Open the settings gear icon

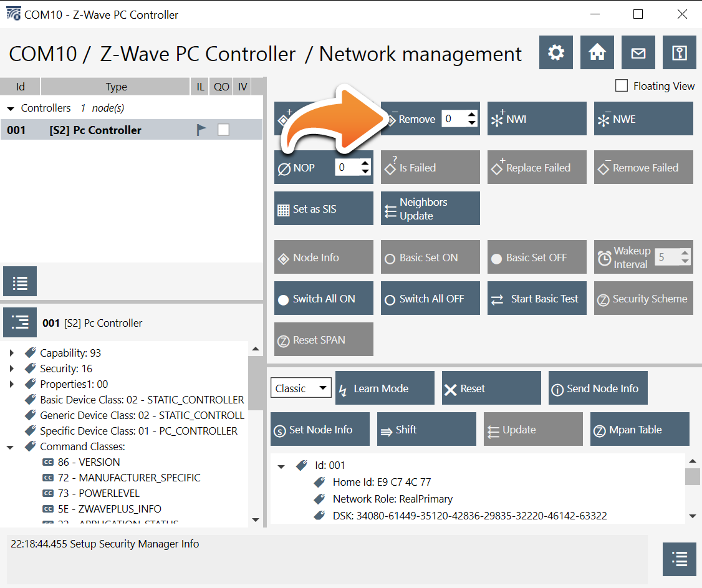coord(555,52)
